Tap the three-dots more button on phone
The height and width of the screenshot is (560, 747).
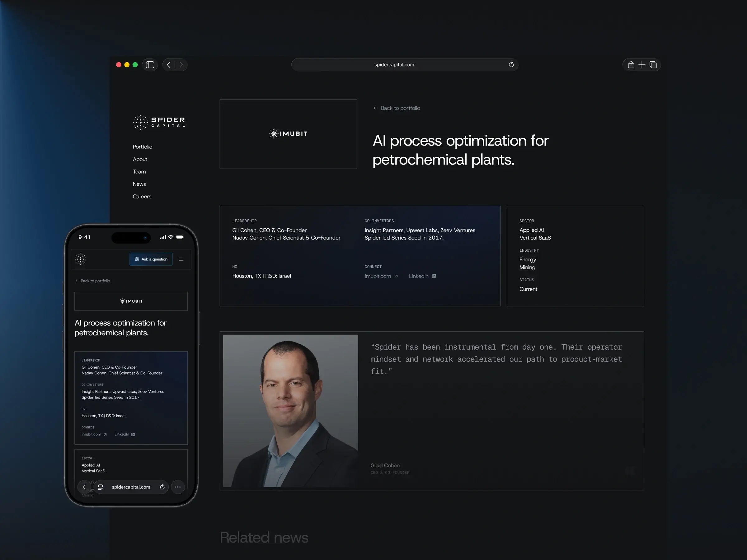(x=178, y=487)
